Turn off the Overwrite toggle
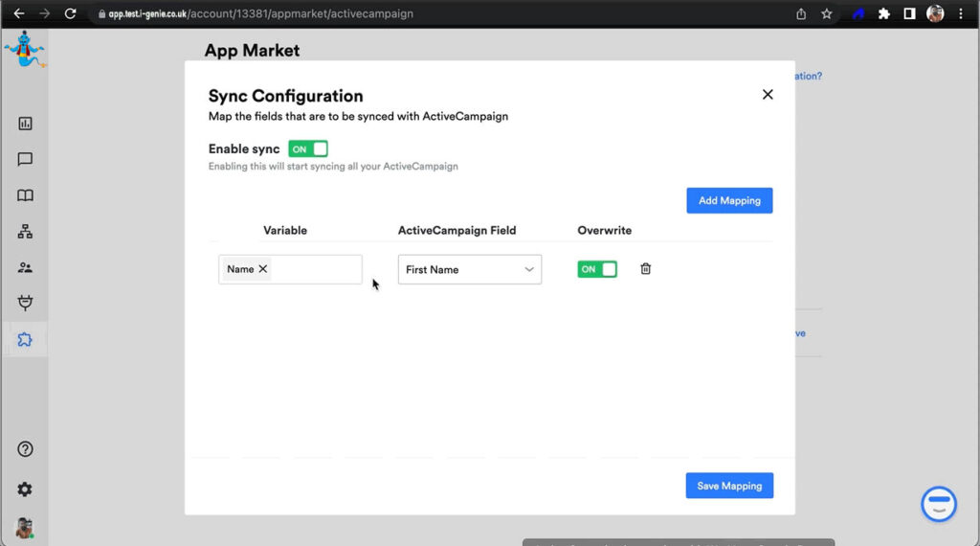980x546 pixels. 597,269
